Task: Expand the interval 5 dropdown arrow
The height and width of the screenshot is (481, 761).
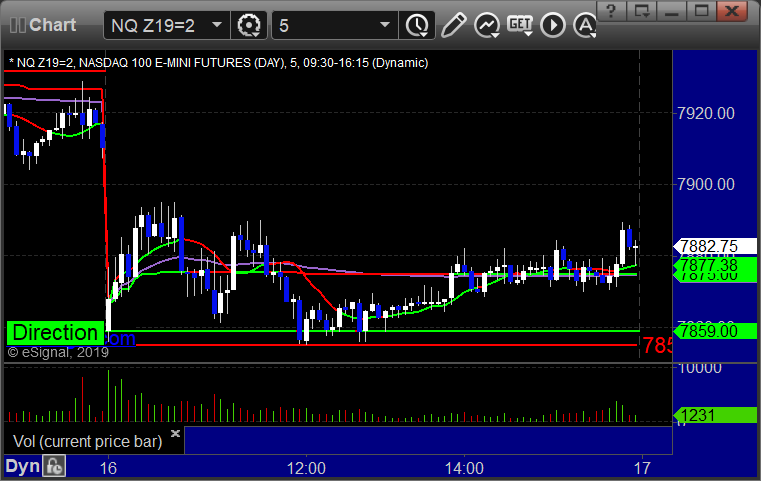Action: click(385, 25)
